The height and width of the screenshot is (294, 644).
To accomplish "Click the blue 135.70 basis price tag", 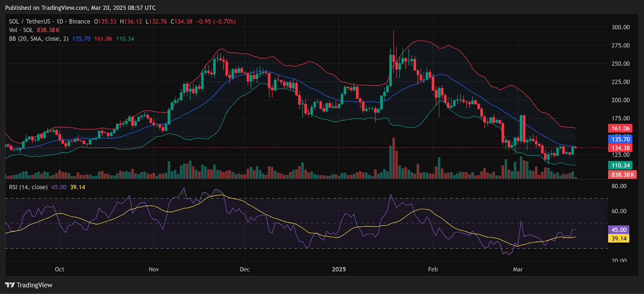I will [620, 139].
